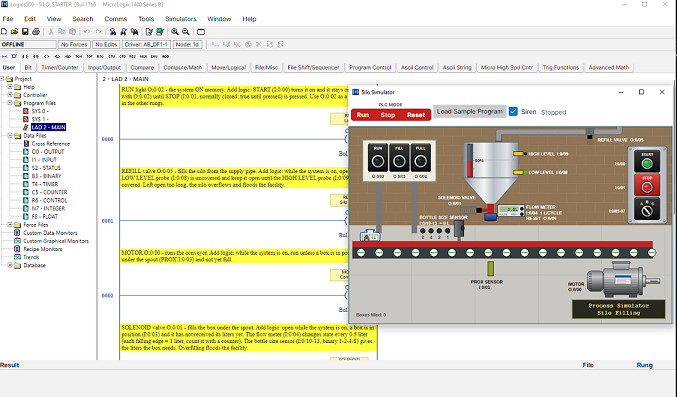Select LAD 2 - MAIN in project tree
This screenshot has width=677, height=397.
tap(48, 127)
